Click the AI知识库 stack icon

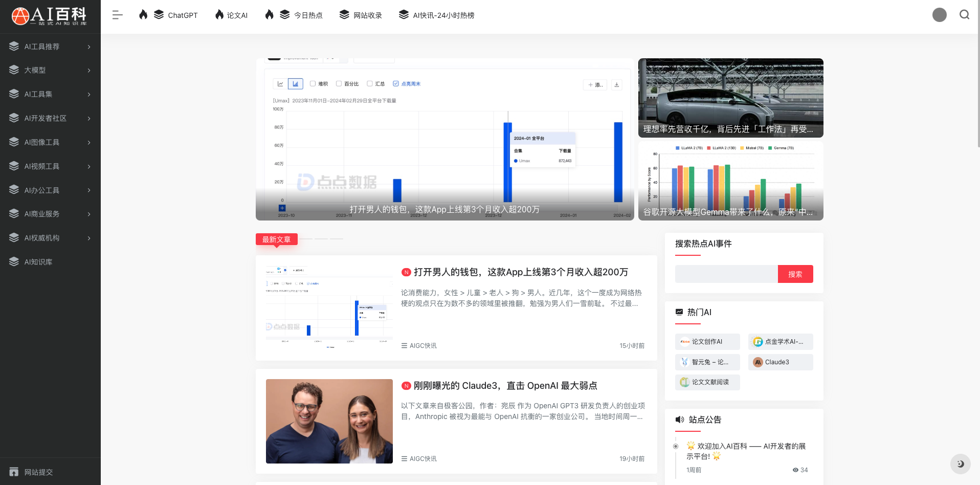point(14,261)
